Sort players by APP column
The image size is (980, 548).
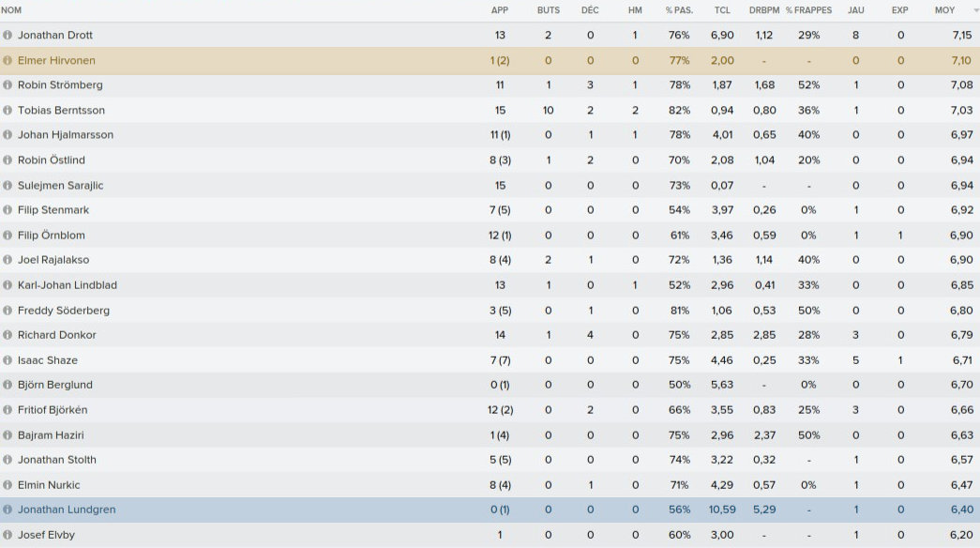click(500, 10)
